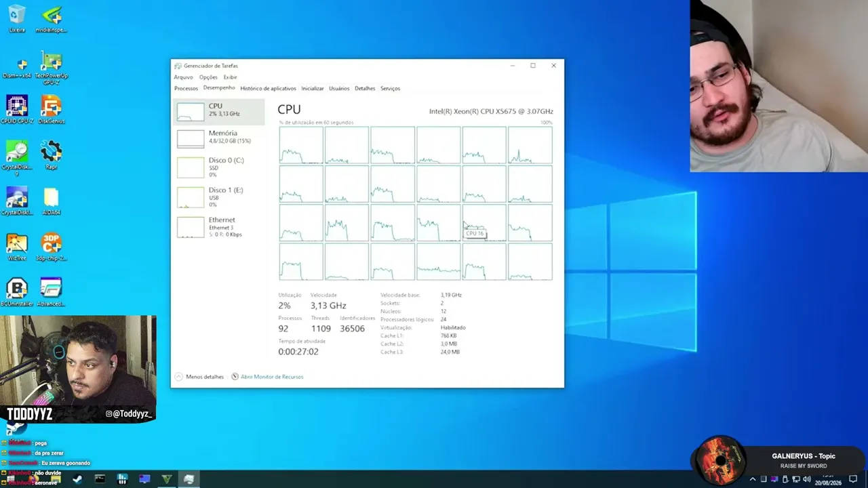Viewport: 868px width, 488px height.
Task: Open the Advanced desktop shortcut icon
Action: [x=52, y=292]
